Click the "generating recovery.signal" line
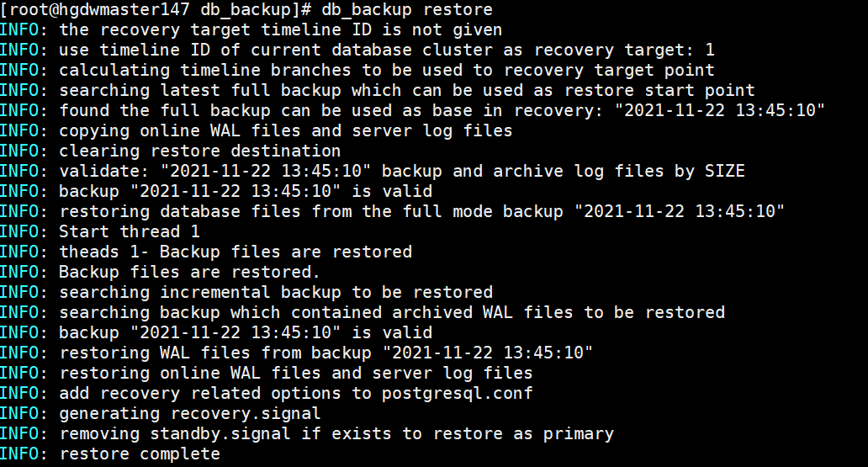The width and height of the screenshot is (868, 467). [x=190, y=413]
